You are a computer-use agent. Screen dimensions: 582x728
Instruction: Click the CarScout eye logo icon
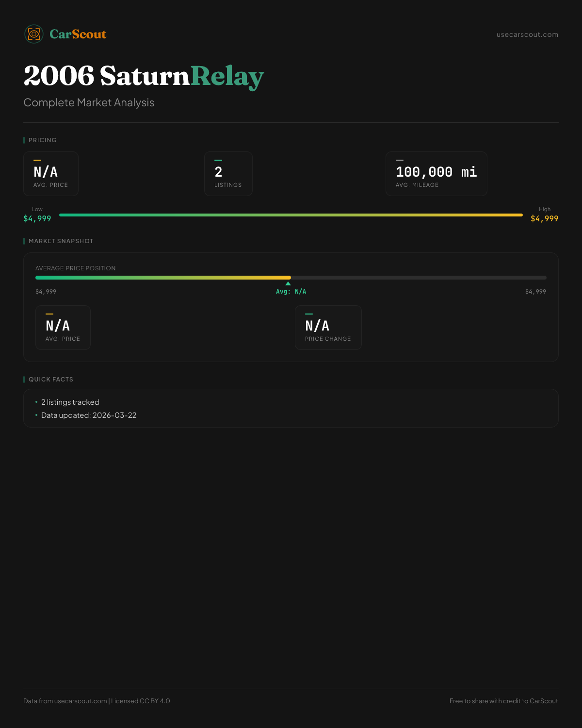34,34
